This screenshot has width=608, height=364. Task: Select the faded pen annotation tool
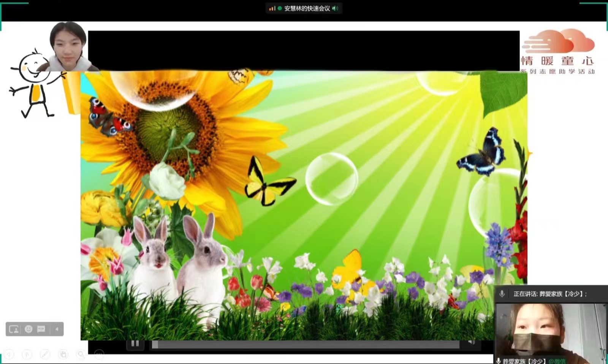coord(45,355)
